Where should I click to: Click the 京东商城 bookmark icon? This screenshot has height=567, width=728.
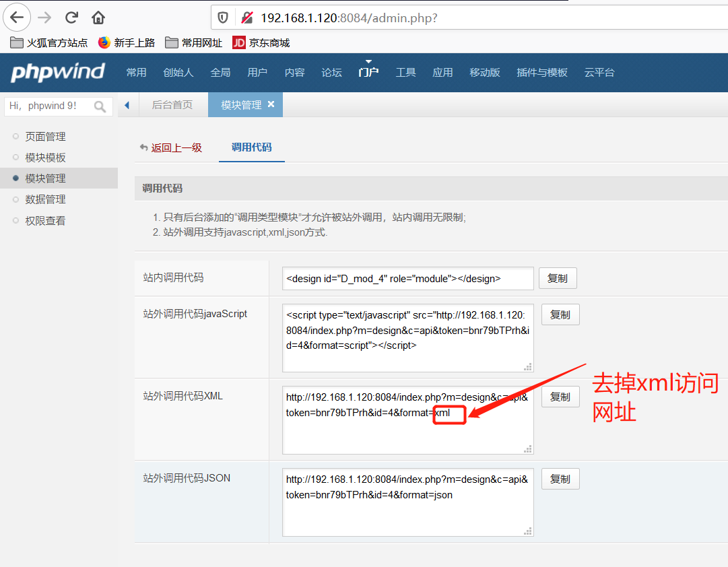pyautogui.click(x=238, y=42)
